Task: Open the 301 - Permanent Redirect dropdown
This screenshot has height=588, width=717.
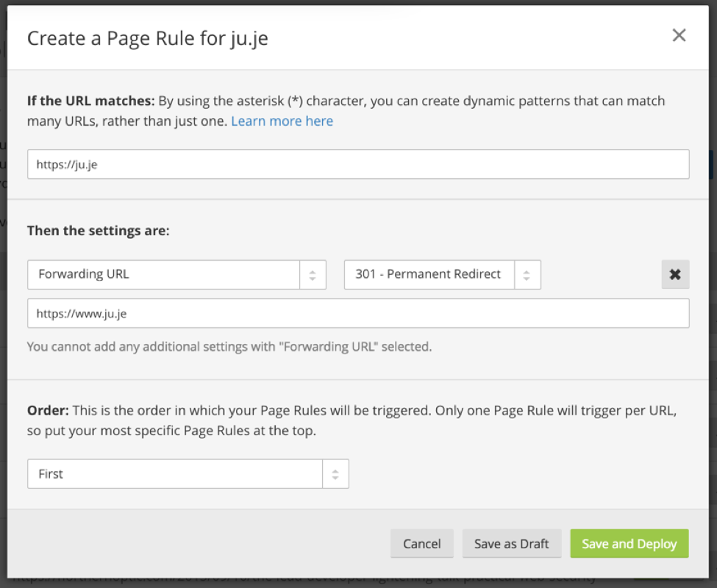Action: pyautogui.click(x=429, y=275)
